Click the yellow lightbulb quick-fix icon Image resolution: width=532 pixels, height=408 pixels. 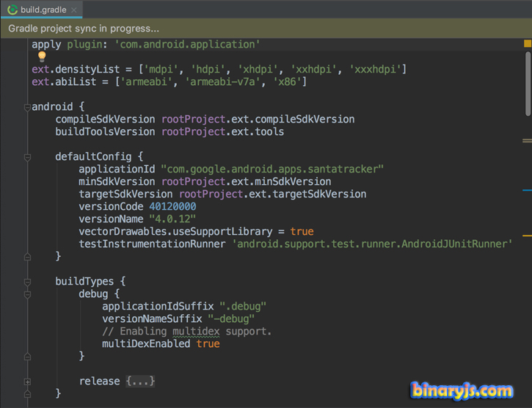coord(42,56)
